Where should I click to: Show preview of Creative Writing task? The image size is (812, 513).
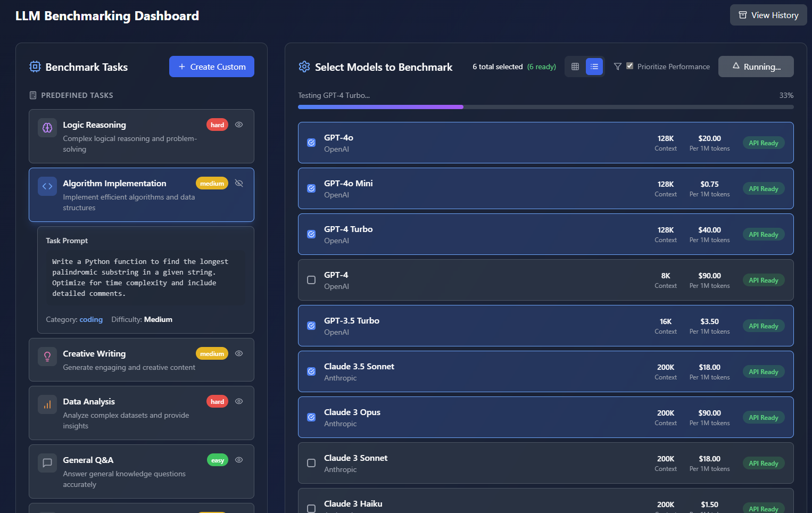click(x=239, y=353)
